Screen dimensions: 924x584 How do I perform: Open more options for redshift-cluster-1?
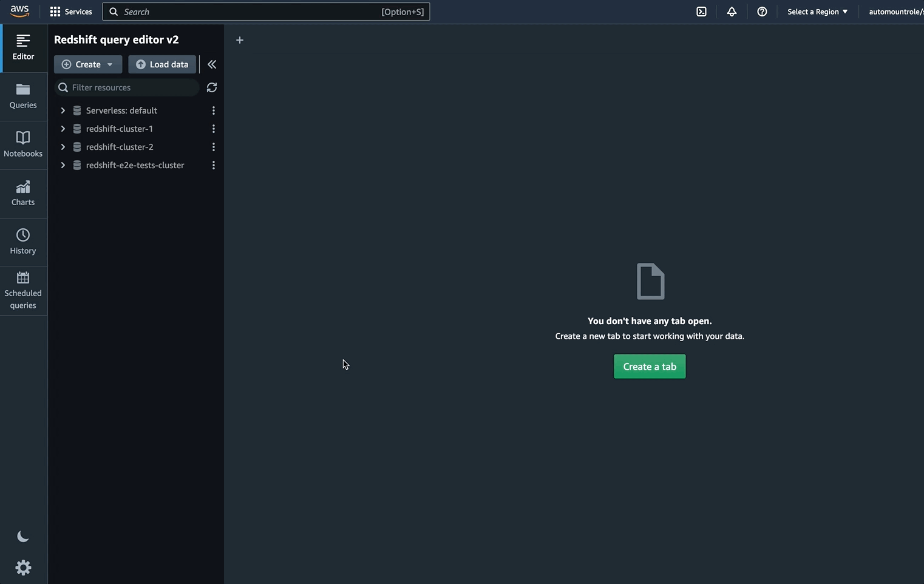coord(213,129)
